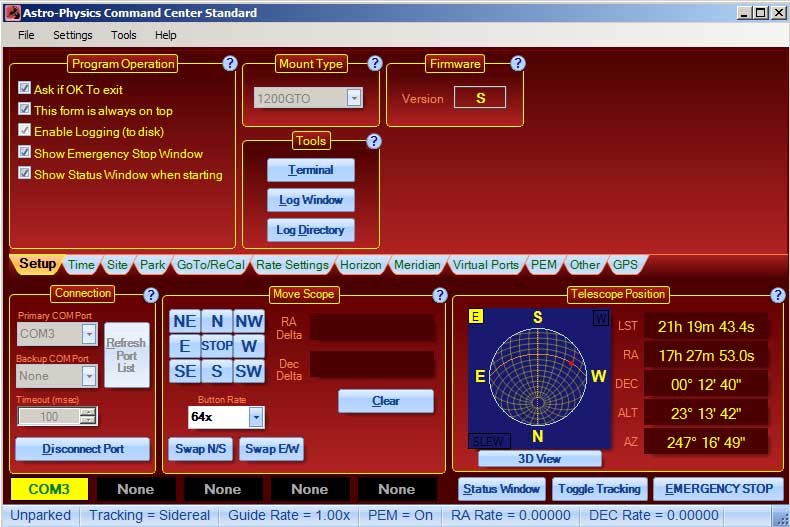Click the EMERGENCY STOP button

coord(719,489)
